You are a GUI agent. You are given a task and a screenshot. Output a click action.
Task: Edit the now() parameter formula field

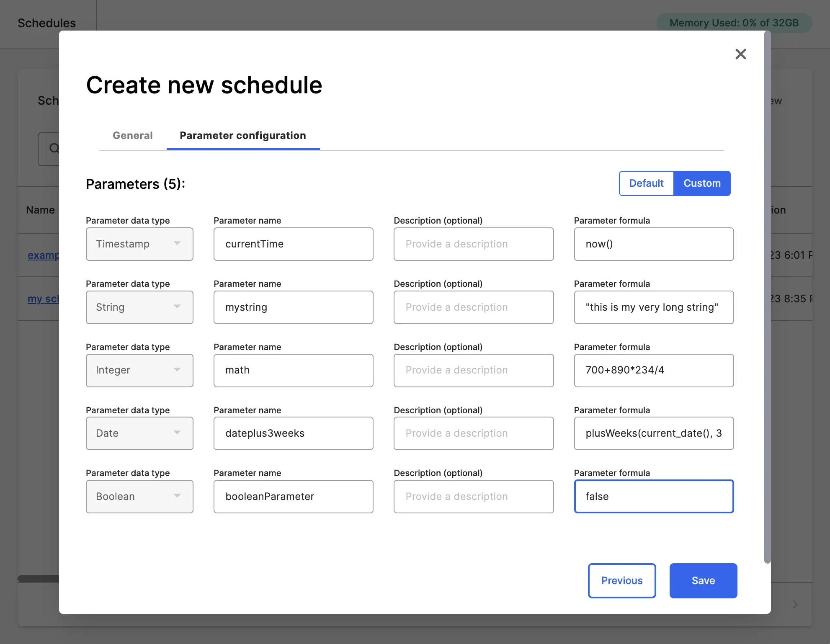[x=653, y=244]
